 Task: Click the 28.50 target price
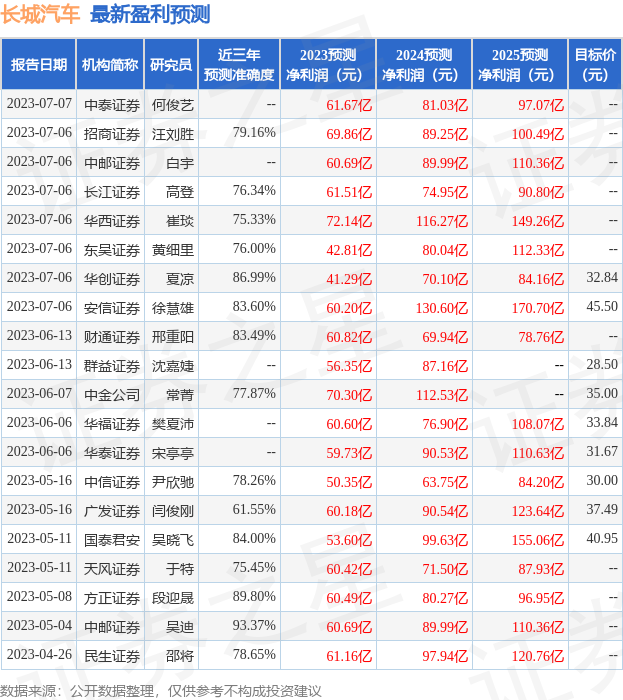[602, 365]
